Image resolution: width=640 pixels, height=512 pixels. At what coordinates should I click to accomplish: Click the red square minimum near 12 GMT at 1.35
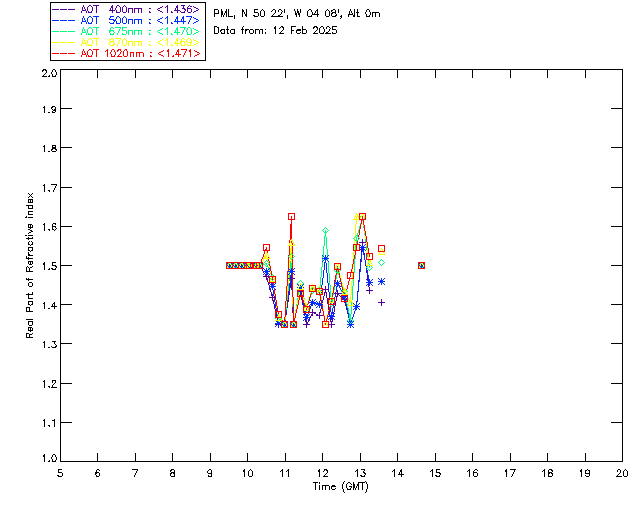pyautogui.click(x=325, y=325)
